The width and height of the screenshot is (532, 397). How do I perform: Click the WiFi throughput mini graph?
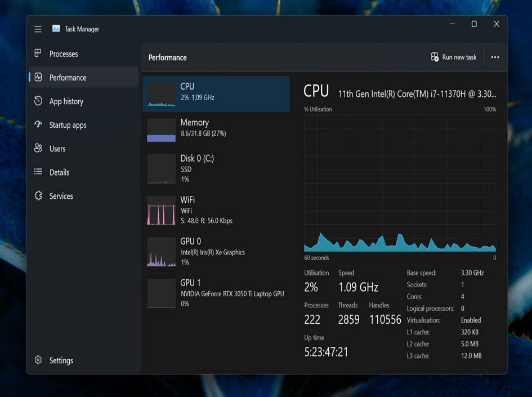click(x=161, y=211)
